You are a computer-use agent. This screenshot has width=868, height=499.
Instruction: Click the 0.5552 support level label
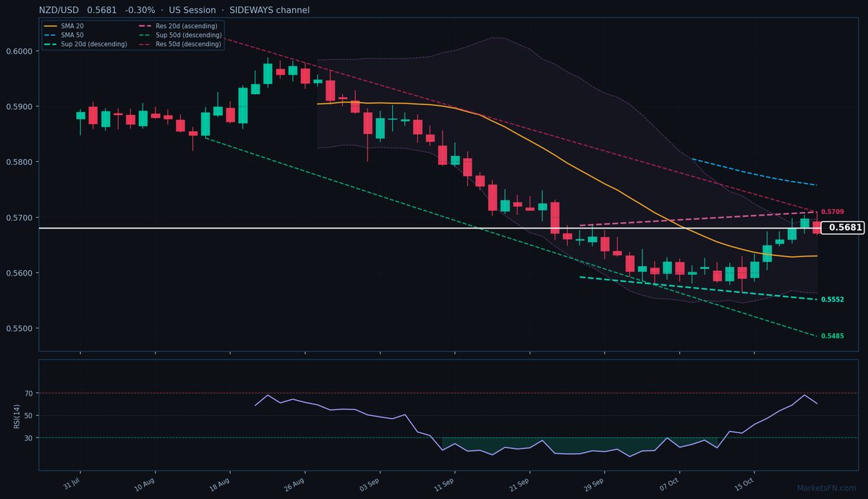click(833, 299)
